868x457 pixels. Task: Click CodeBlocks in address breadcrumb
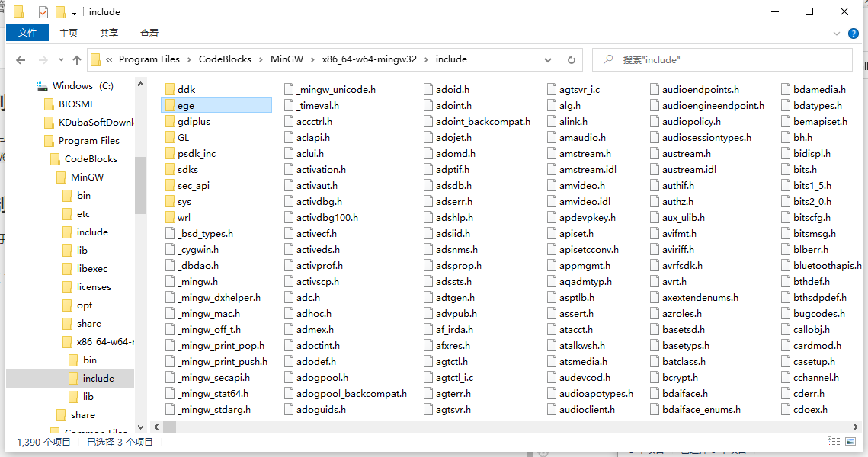(225, 59)
